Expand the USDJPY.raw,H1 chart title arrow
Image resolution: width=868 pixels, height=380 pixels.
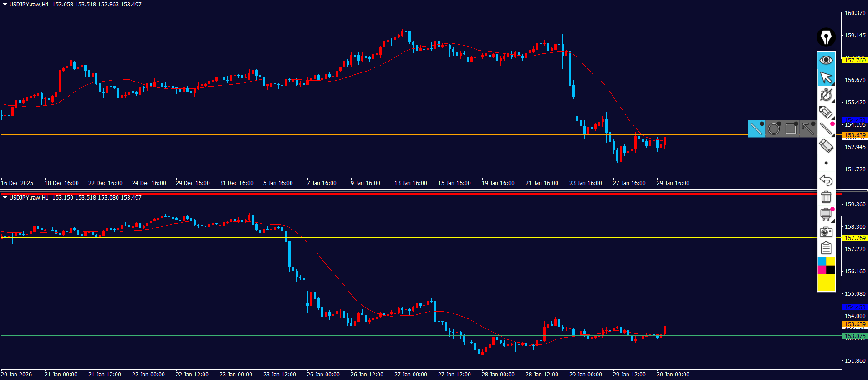click(5, 198)
